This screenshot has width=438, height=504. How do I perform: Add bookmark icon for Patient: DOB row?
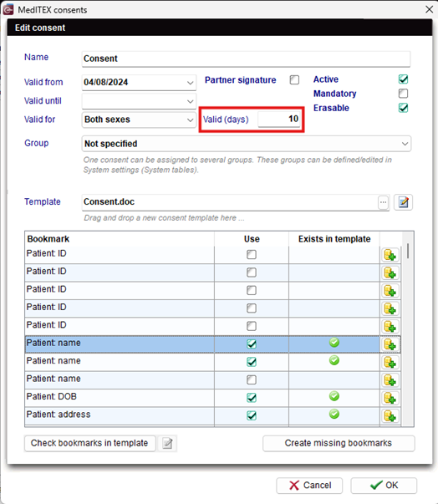(x=390, y=398)
